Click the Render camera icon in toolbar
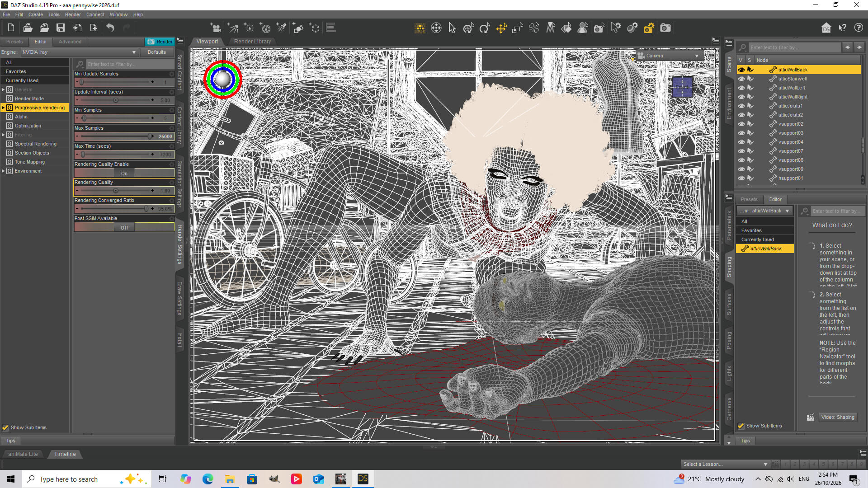Image resolution: width=868 pixels, height=488 pixels. pyautogui.click(x=665, y=28)
